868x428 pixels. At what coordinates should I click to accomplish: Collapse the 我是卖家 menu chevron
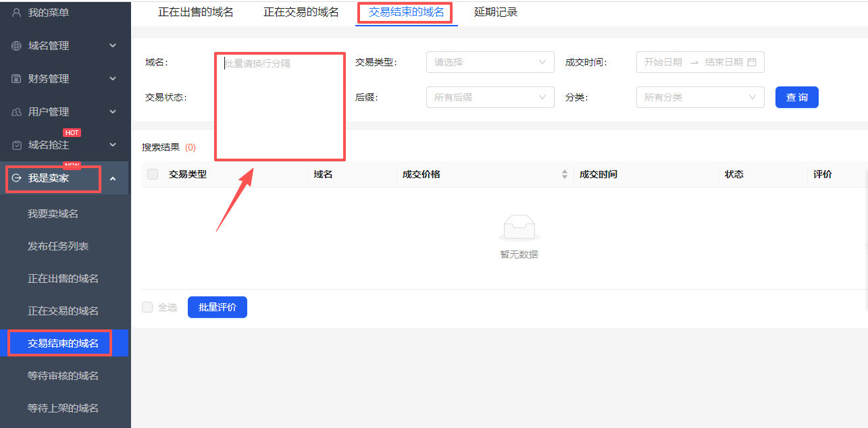click(113, 178)
